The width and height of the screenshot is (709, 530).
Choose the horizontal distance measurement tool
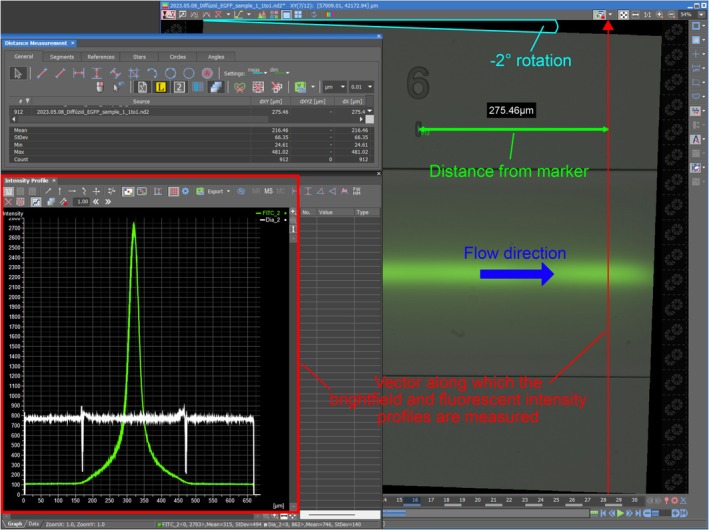tap(79, 73)
